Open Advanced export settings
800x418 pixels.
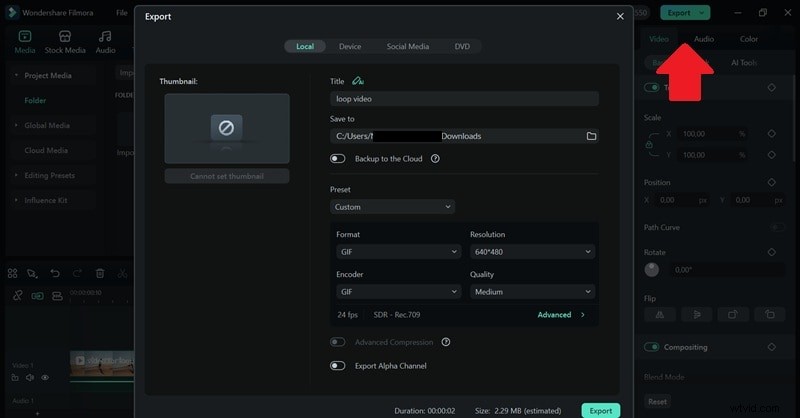tap(560, 315)
